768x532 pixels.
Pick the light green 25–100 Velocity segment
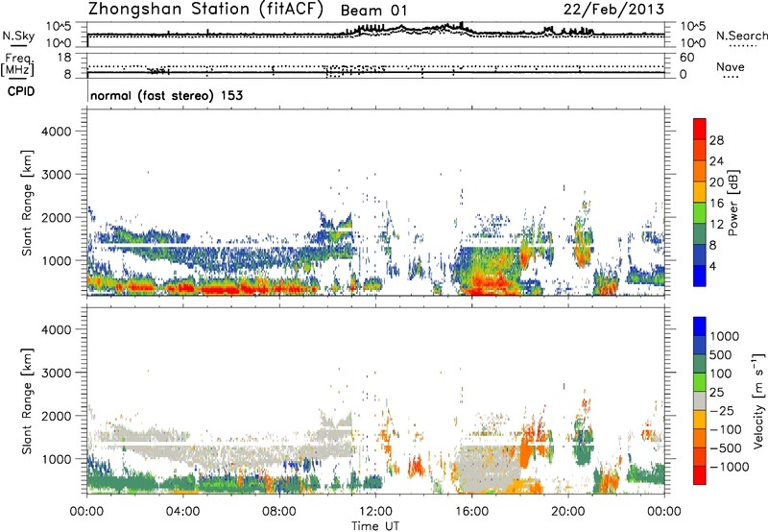tap(700, 382)
